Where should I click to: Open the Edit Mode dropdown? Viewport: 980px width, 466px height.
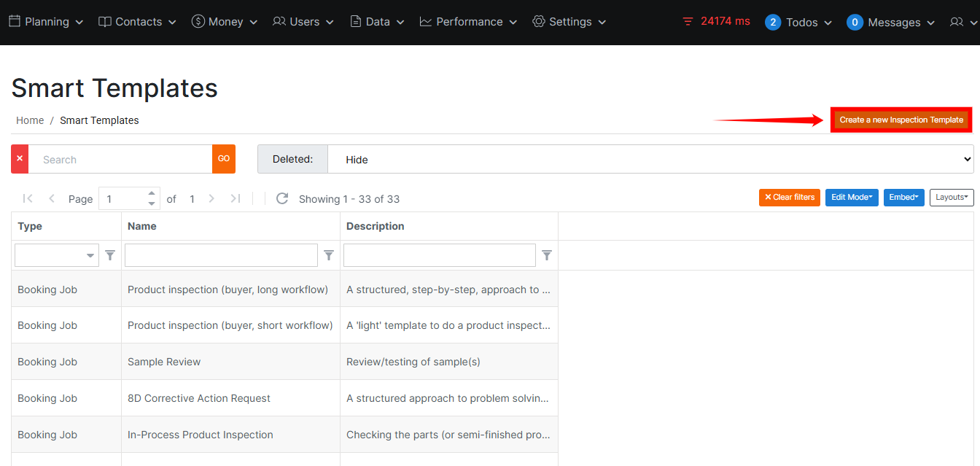(851, 198)
